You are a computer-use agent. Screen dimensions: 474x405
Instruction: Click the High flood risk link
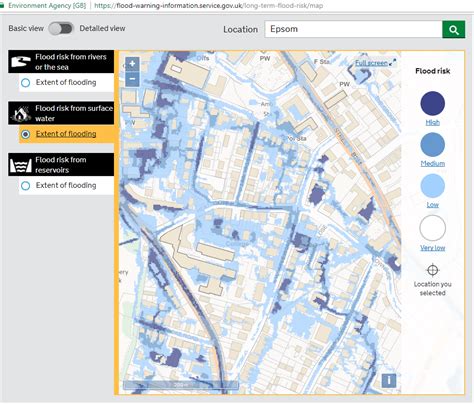(432, 123)
